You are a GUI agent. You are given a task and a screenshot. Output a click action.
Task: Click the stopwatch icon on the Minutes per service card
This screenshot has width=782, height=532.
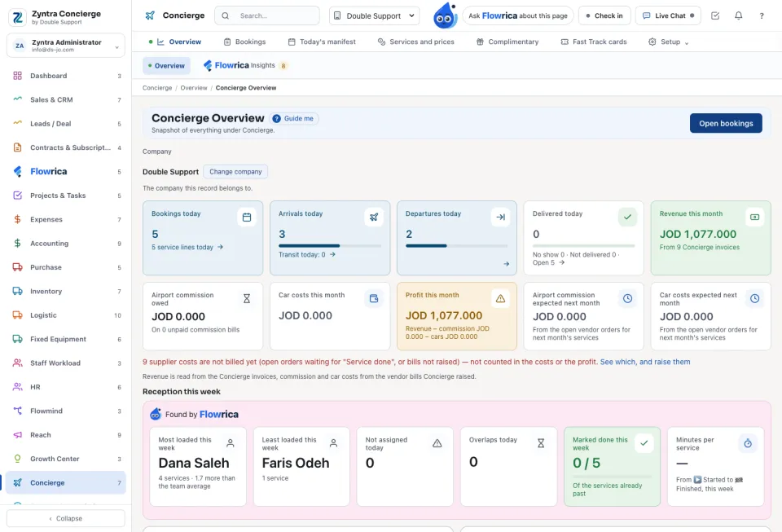point(748,443)
